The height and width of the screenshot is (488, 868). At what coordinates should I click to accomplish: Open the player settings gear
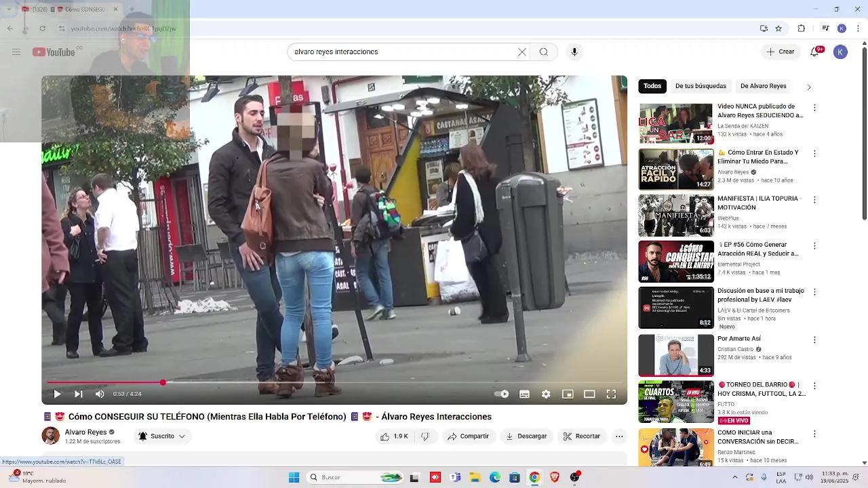tap(546, 394)
